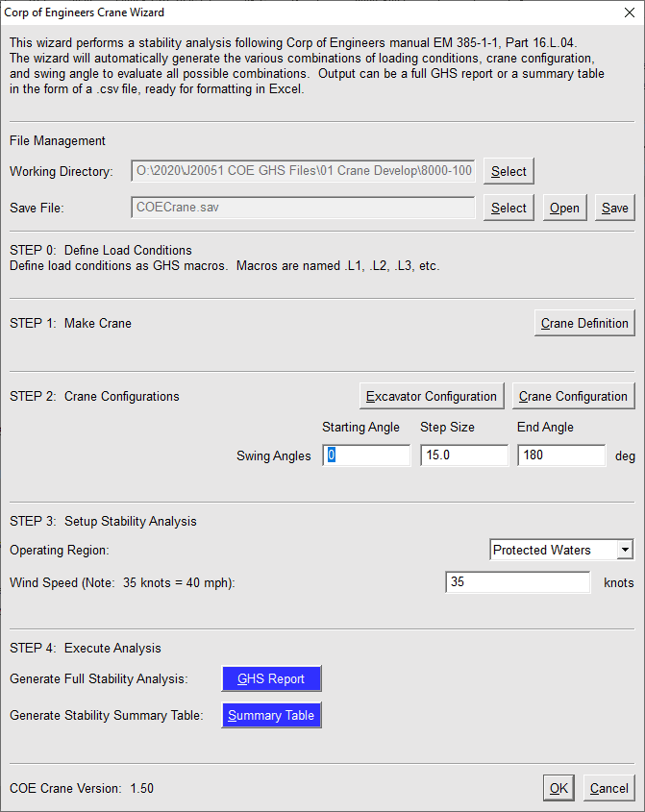This screenshot has width=645, height=812.
Task: Open Excavator Configuration settings
Action: coord(432,396)
